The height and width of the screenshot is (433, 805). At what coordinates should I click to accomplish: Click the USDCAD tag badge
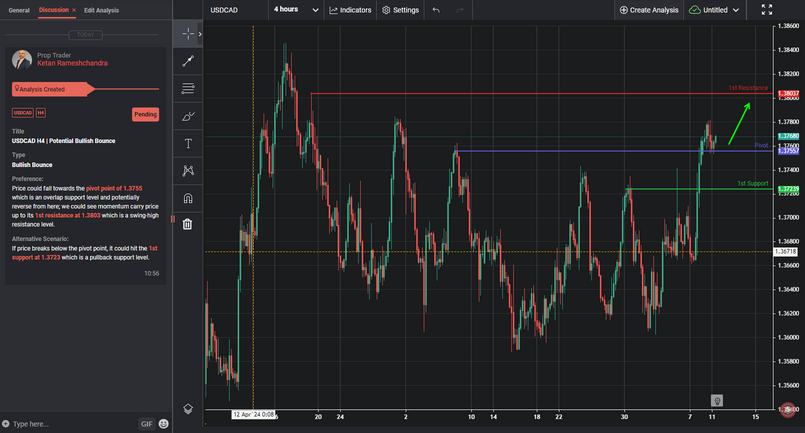pos(23,112)
